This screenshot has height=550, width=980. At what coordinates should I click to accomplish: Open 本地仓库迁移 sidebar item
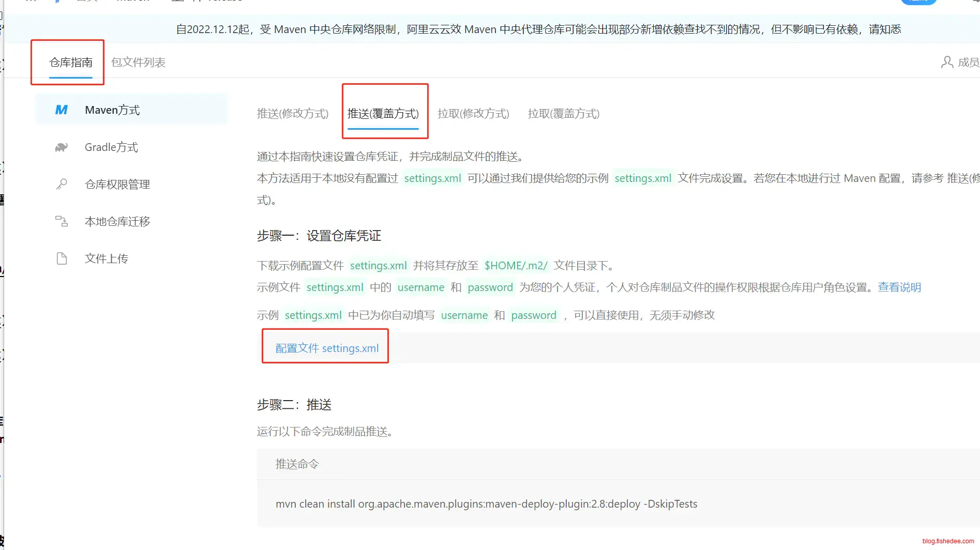click(117, 222)
